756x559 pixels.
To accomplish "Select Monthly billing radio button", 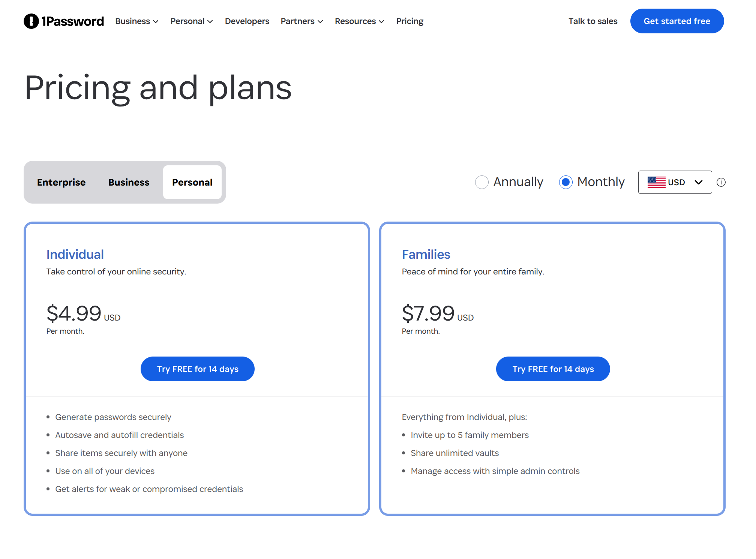I will 565,182.
